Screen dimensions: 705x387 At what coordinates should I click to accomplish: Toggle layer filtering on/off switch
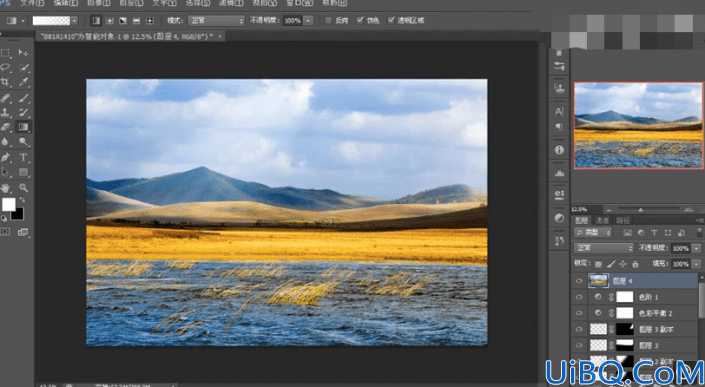click(700, 232)
